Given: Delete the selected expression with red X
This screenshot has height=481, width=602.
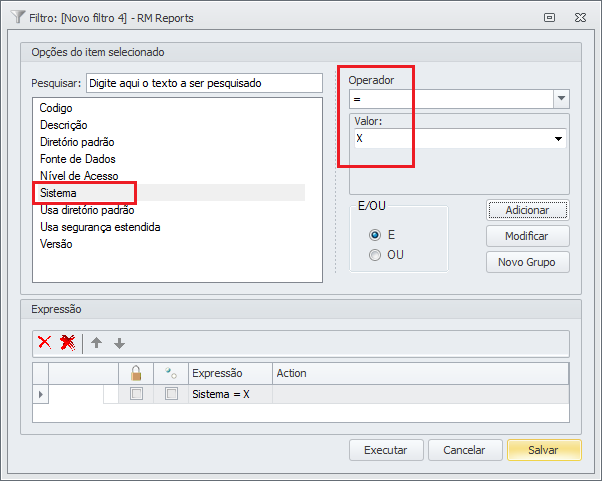Looking at the screenshot, I should [45, 342].
